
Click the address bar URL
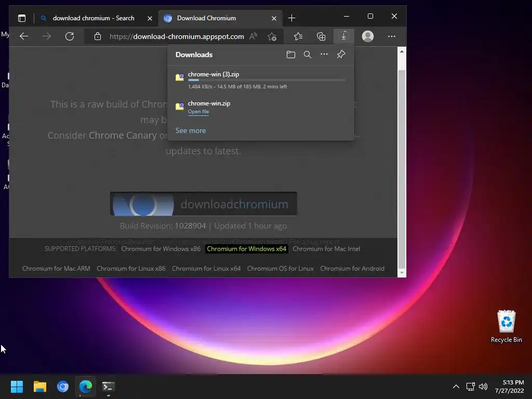[x=177, y=36]
